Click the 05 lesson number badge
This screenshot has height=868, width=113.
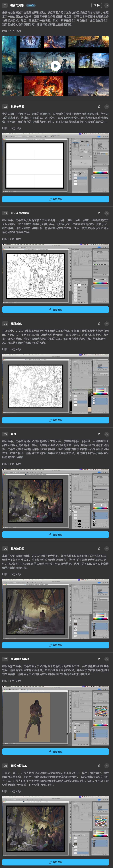pyautogui.click(x=5, y=434)
